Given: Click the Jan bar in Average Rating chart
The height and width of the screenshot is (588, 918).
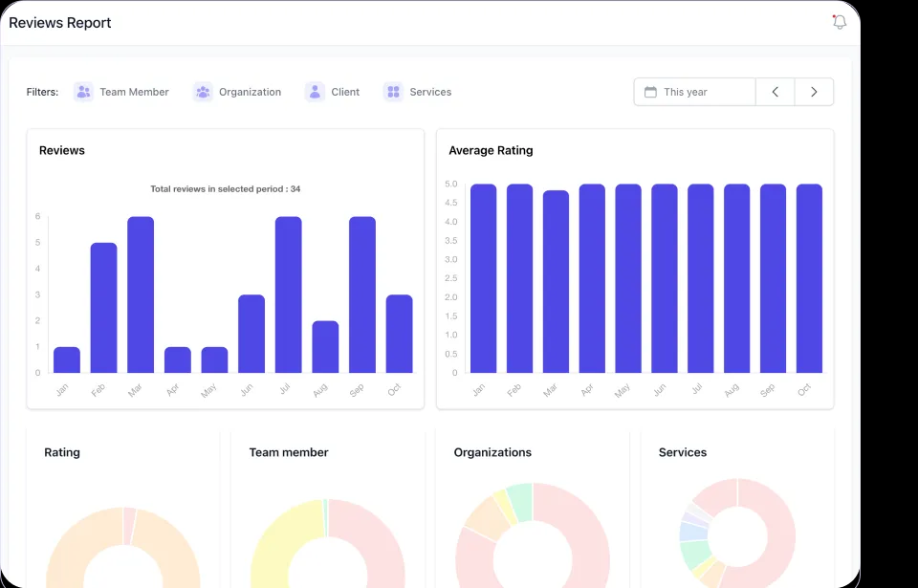Looking at the screenshot, I should [484, 279].
